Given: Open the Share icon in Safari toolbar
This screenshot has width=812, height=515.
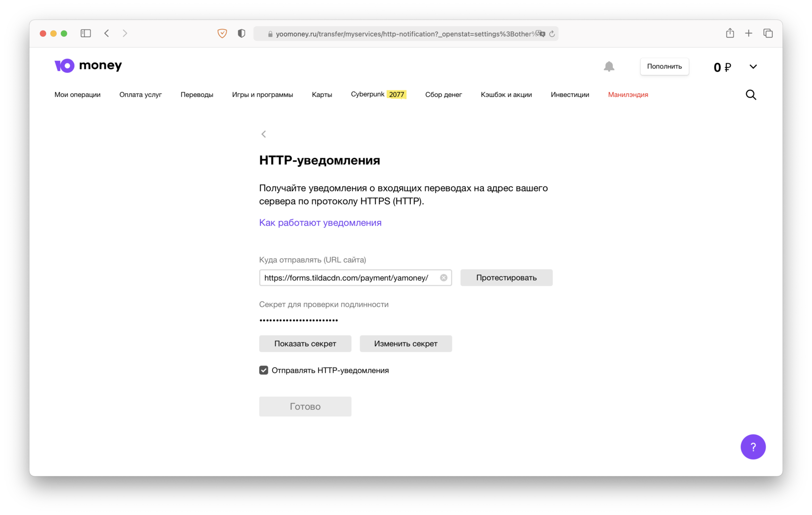Looking at the screenshot, I should tap(730, 33).
